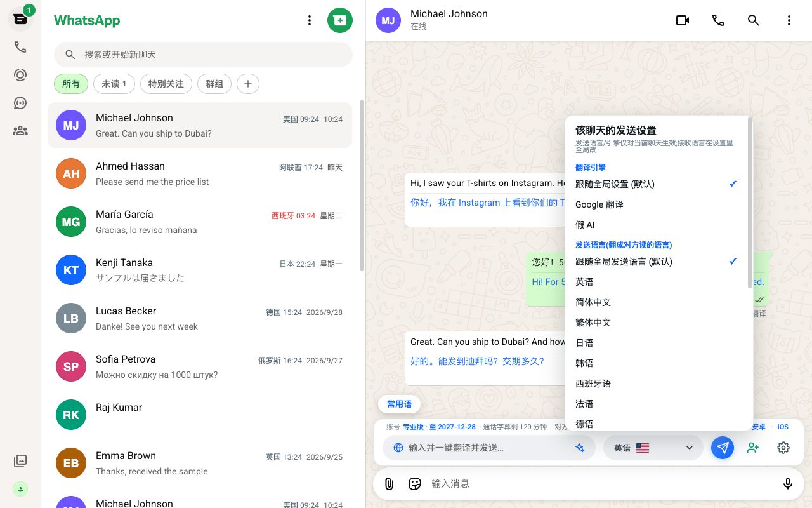Choose 西班牙语 as send language

[657, 384]
